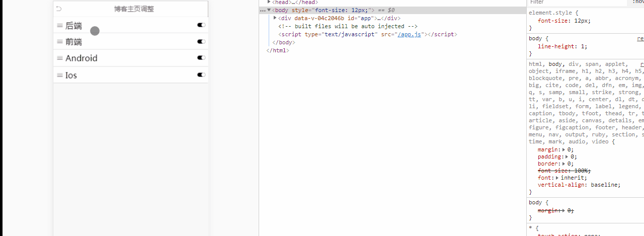Grab the drag handle beside 后端
644x236 pixels.
click(60, 25)
